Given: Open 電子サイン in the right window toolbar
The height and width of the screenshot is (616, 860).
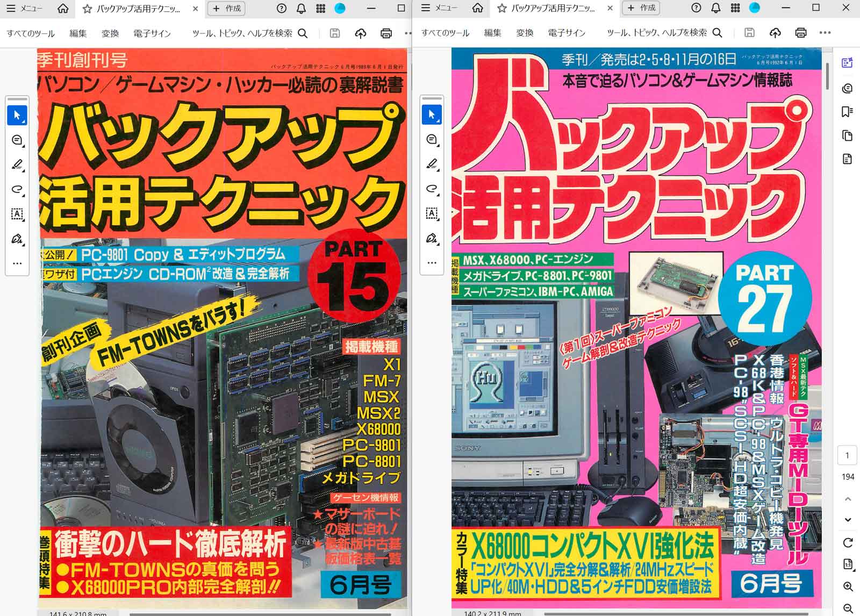Looking at the screenshot, I should pyautogui.click(x=567, y=33).
